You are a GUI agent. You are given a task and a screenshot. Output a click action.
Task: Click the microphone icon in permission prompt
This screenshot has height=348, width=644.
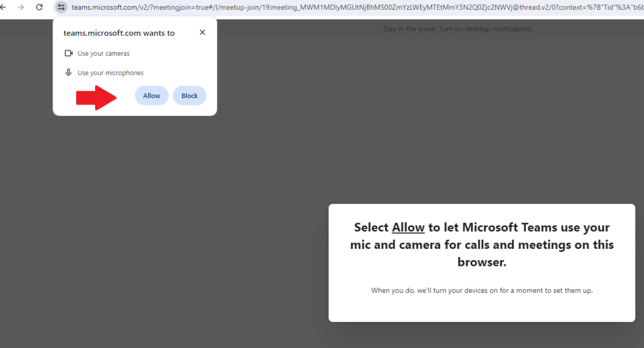[69, 72]
